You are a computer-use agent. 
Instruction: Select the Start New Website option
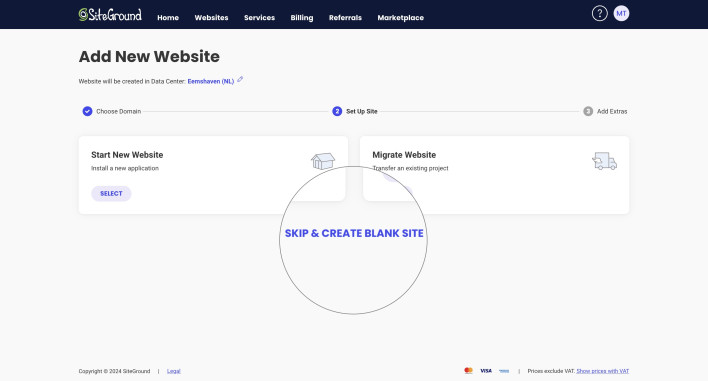tap(111, 193)
